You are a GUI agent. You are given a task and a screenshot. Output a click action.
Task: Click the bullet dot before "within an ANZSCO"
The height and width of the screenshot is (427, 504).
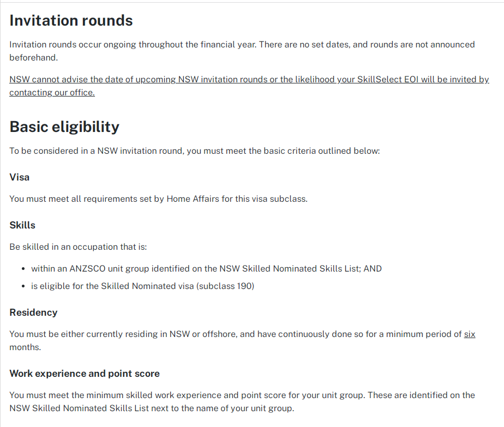point(23,269)
